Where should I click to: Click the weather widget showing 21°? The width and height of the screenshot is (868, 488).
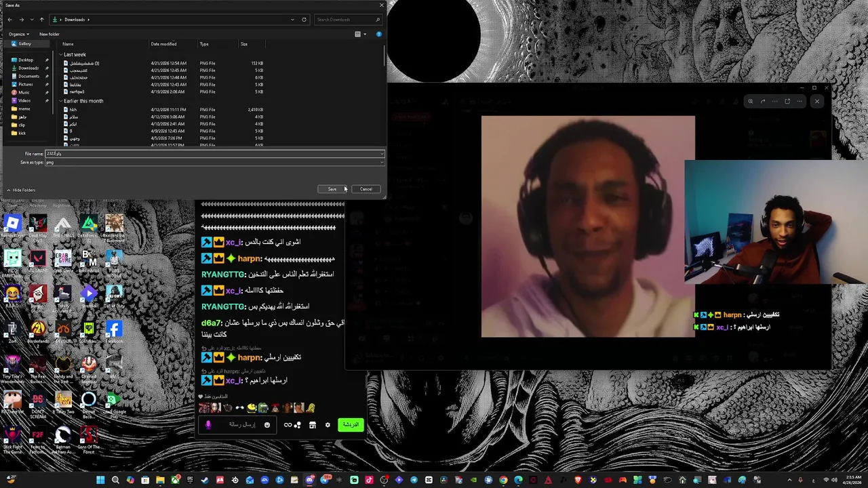(x=11, y=479)
